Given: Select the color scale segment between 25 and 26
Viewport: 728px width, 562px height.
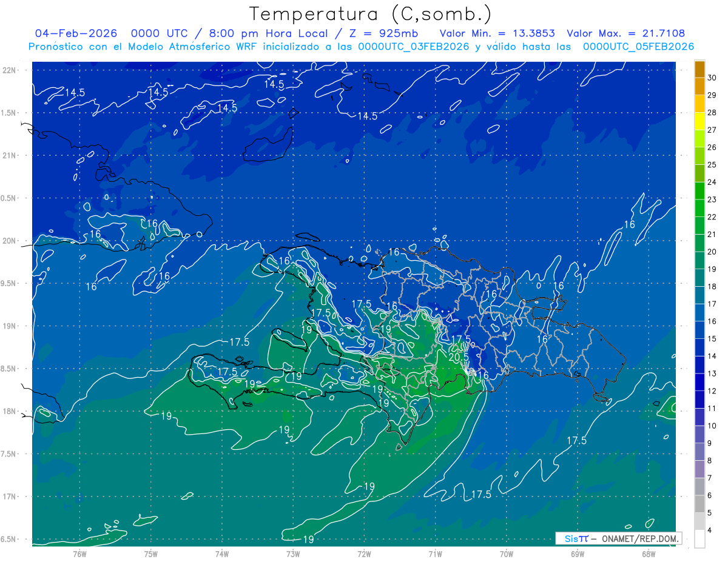Looking at the screenshot, I should click(x=699, y=156).
